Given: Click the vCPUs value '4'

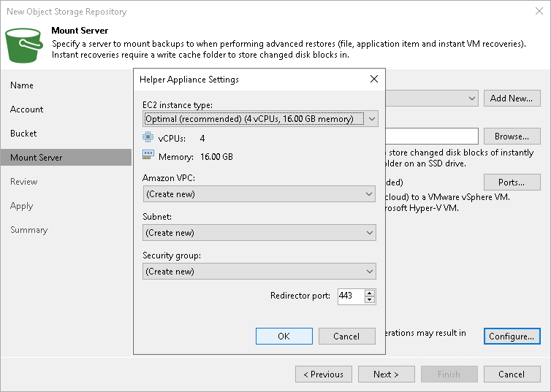Looking at the screenshot, I should (x=202, y=139).
